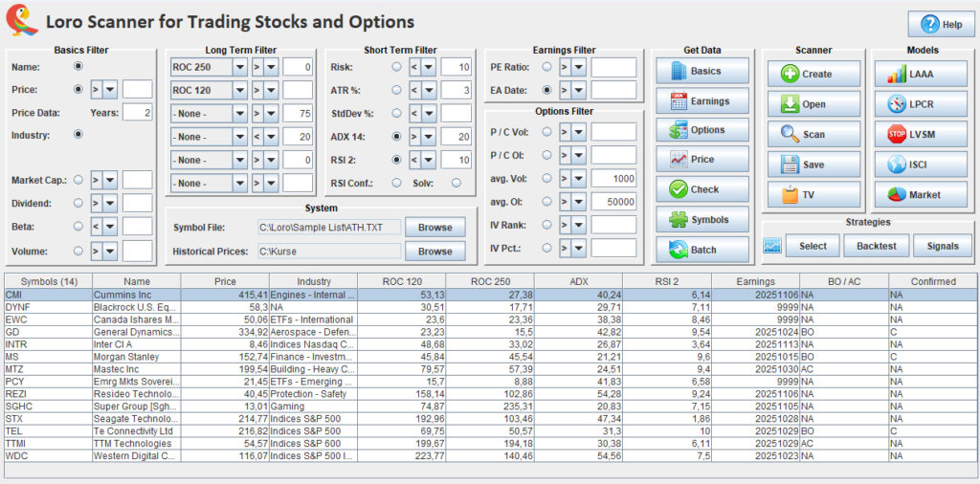
Task: Click the LVSM stop sign icon
Action: point(897,134)
